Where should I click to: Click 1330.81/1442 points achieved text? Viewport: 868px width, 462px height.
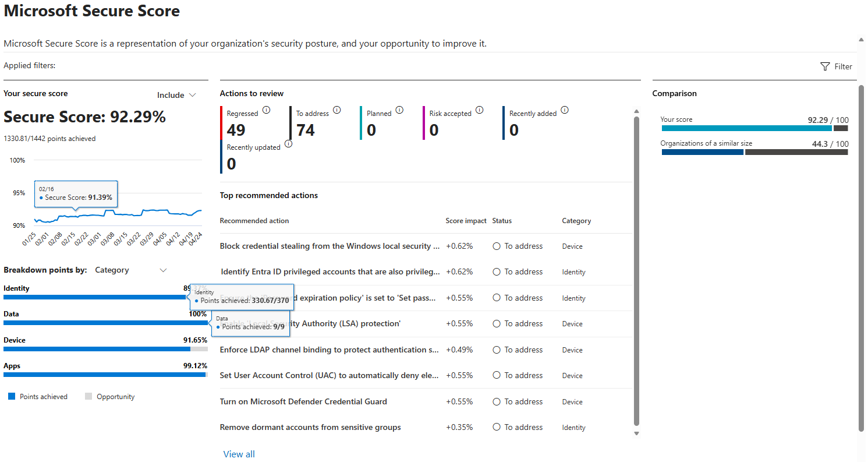49,139
